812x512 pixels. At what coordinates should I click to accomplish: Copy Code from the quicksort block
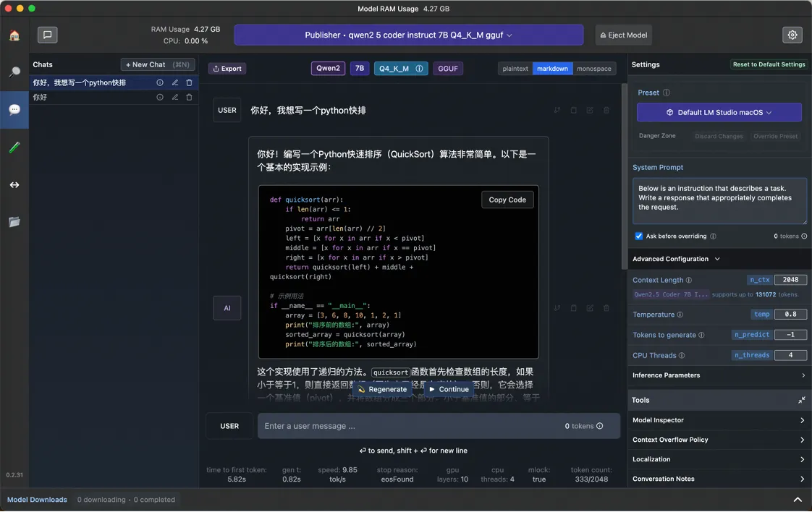507,200
